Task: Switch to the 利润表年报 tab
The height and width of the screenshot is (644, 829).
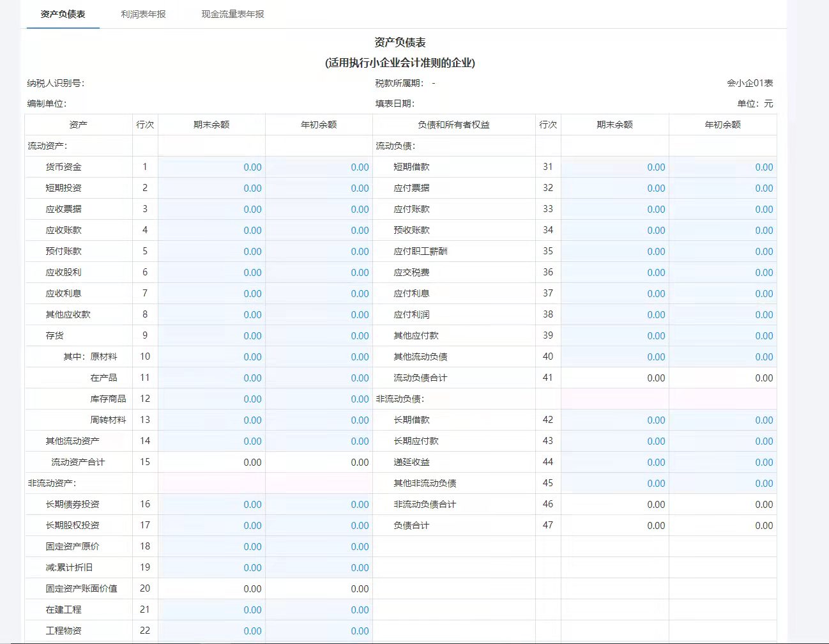Action: coord(143,14)
